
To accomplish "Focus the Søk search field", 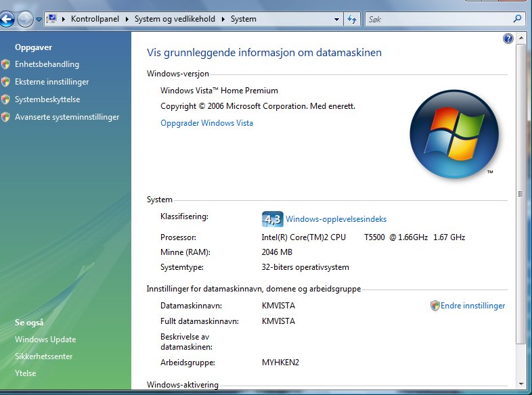I will click(439, 20).
